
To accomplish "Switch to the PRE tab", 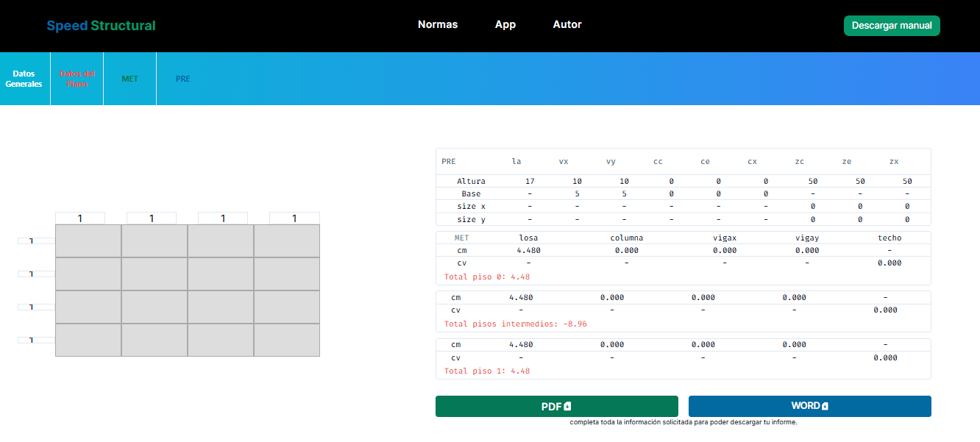I will pos(182,79).
